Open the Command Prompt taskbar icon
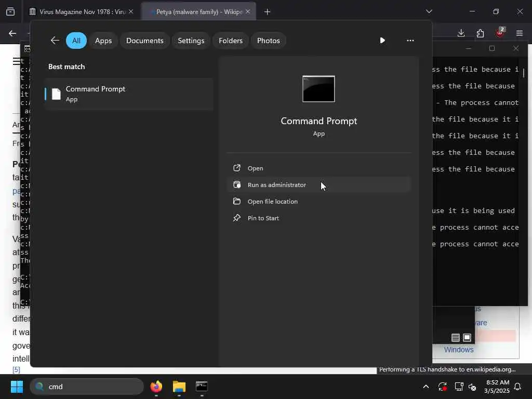Viewport: 532px width, 399px height. [202, 387]
